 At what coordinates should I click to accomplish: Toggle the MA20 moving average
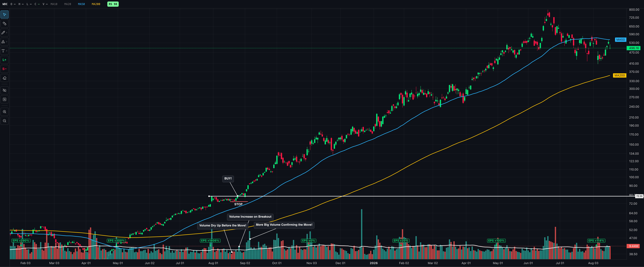(x=68, y=4)
